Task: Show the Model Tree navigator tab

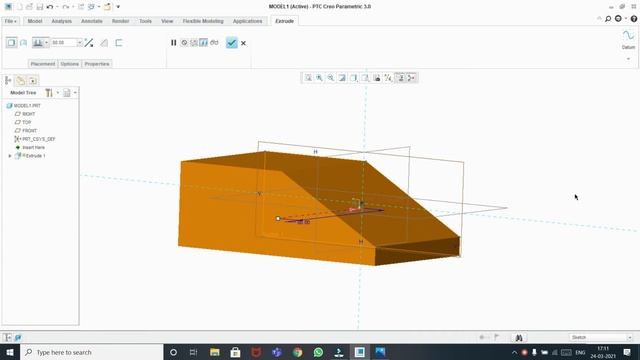Action: 8,80
